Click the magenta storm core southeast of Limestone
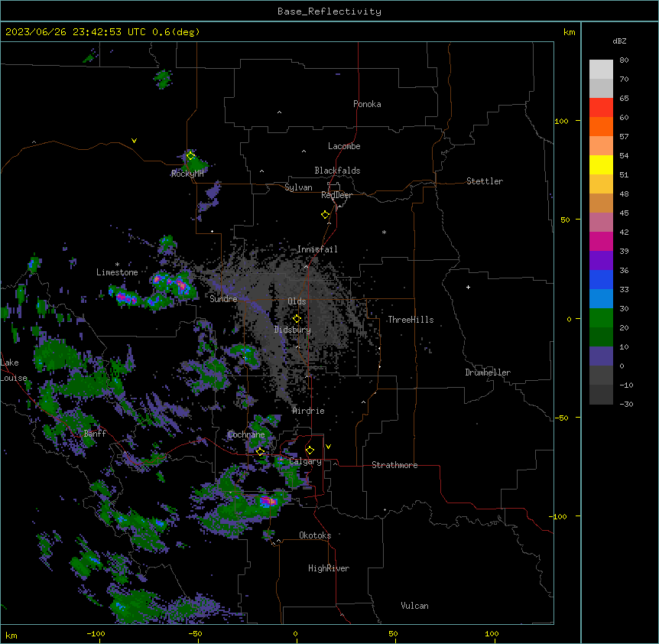659x644 pixels. tap(182, 285)
